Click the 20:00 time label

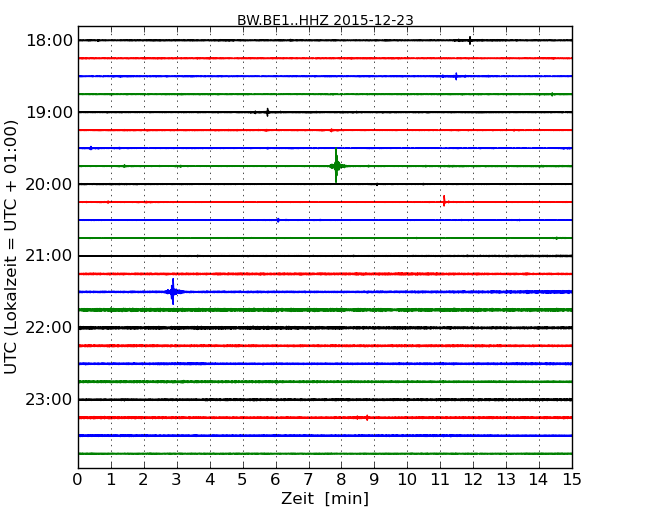tap(49, 184)
